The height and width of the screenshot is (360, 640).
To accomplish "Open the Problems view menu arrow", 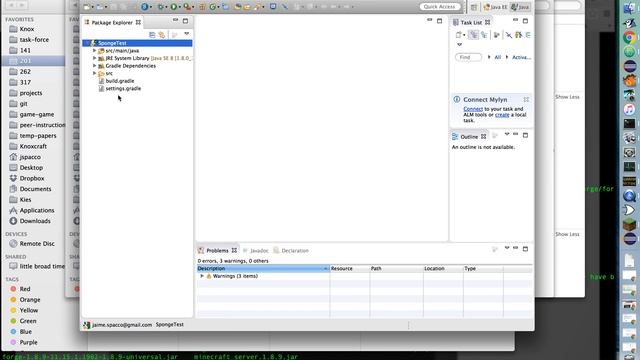I will pos(507,248).
